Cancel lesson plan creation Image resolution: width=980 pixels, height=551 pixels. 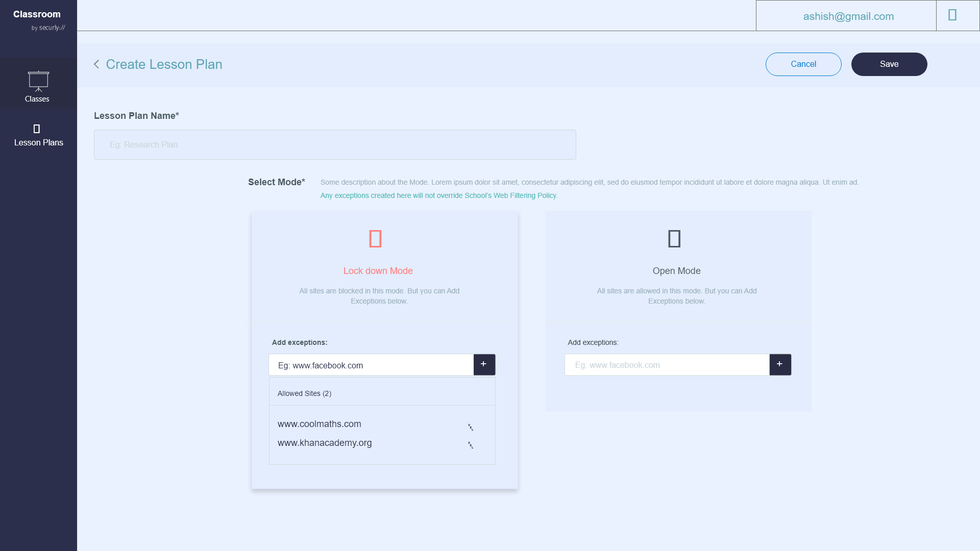coord(803,64)
